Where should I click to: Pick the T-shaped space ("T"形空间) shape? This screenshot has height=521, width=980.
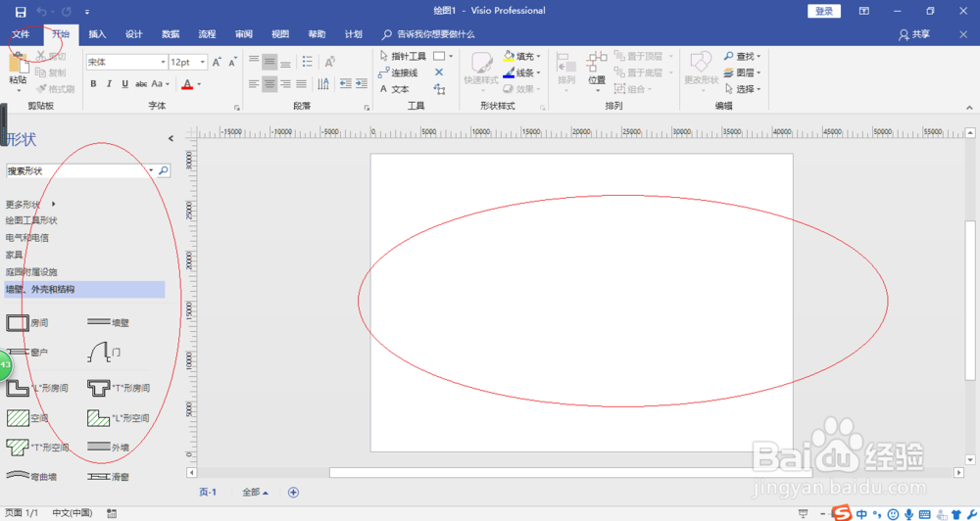37,448
